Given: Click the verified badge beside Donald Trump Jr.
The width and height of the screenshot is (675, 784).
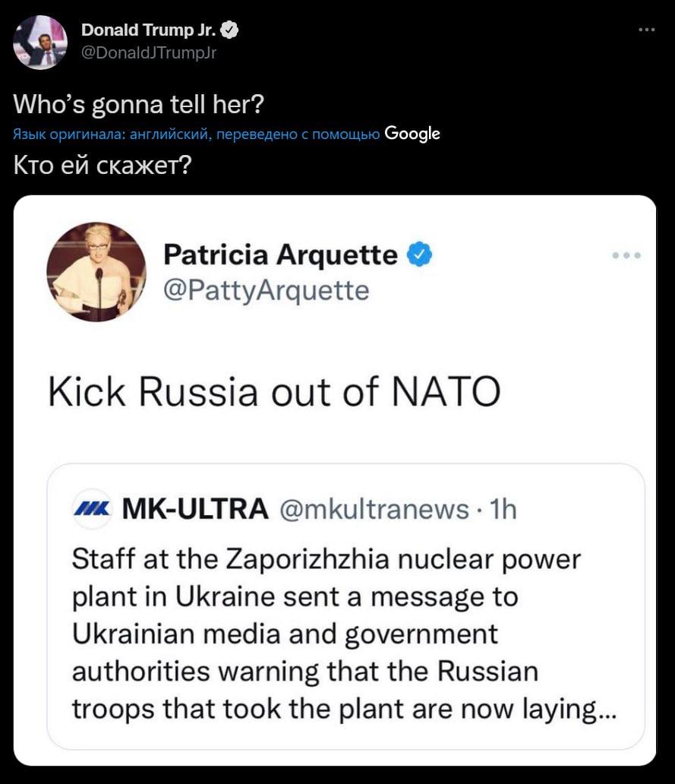Looking at the screenshot, I should [x=231, y=30].
